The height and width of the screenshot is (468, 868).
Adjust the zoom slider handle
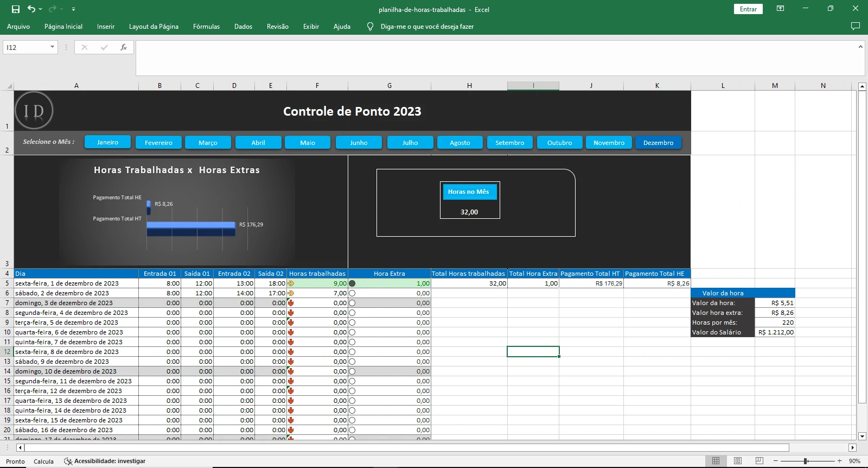[x=806, y=461]
